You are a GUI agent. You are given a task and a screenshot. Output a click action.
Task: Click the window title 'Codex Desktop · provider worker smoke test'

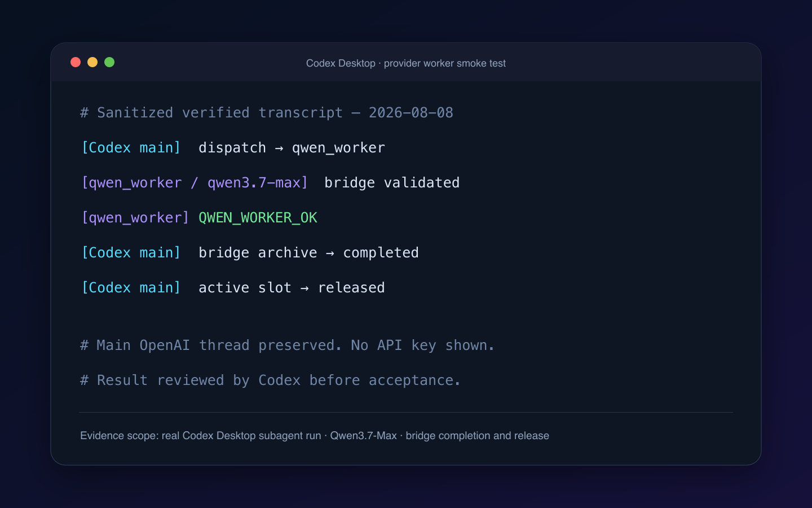pyautogui.click(x=406, y=63)
